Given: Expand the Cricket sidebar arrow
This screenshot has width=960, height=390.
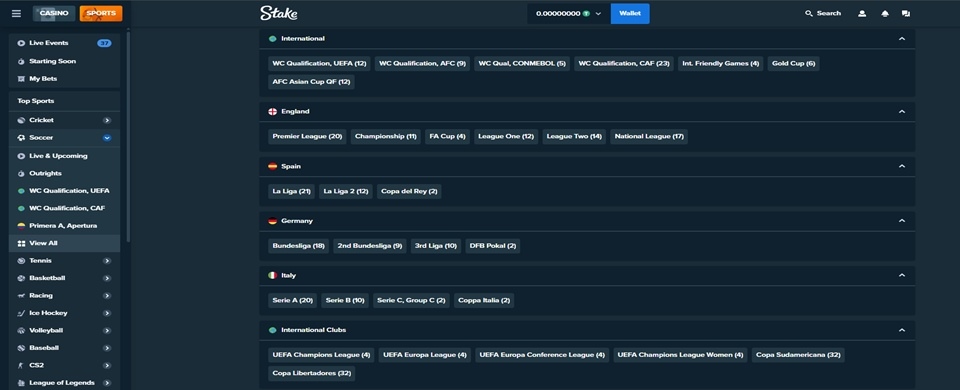Looking at the screenshot, I should tap(107, 121).
